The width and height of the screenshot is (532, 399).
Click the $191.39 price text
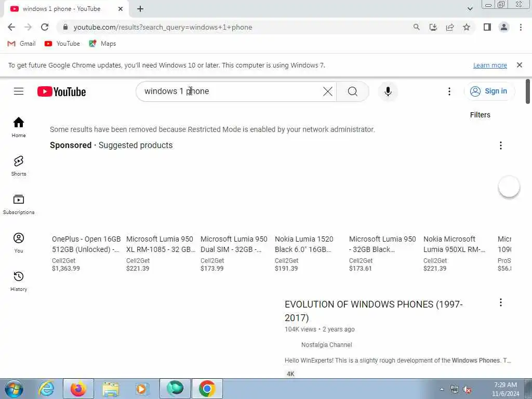click(x=286, y=269)
